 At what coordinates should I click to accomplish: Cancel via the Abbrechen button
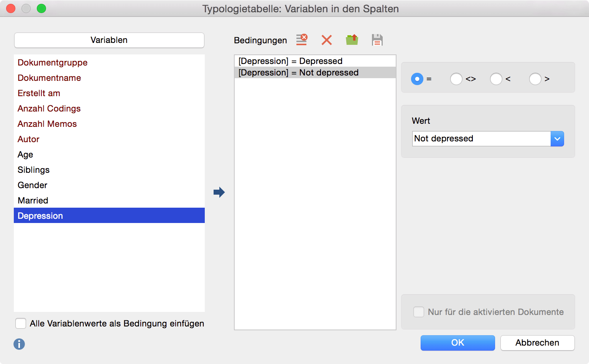tap(538, 343)
